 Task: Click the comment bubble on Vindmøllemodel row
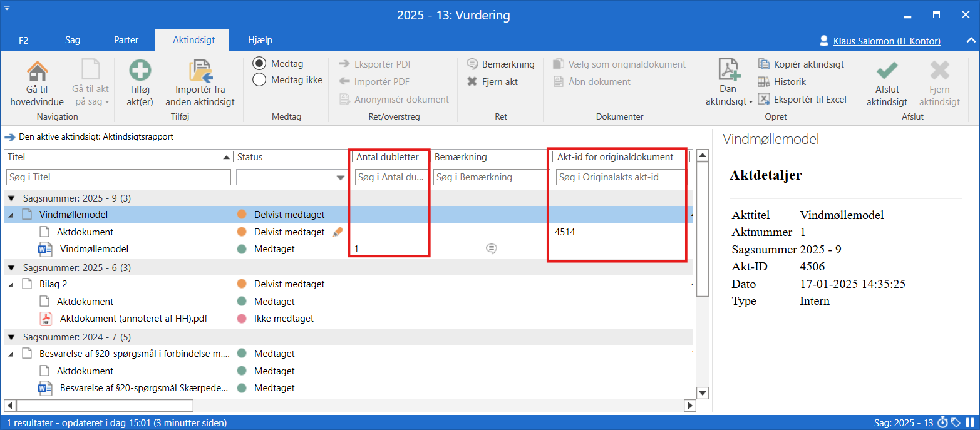click(x=492, y=249)
